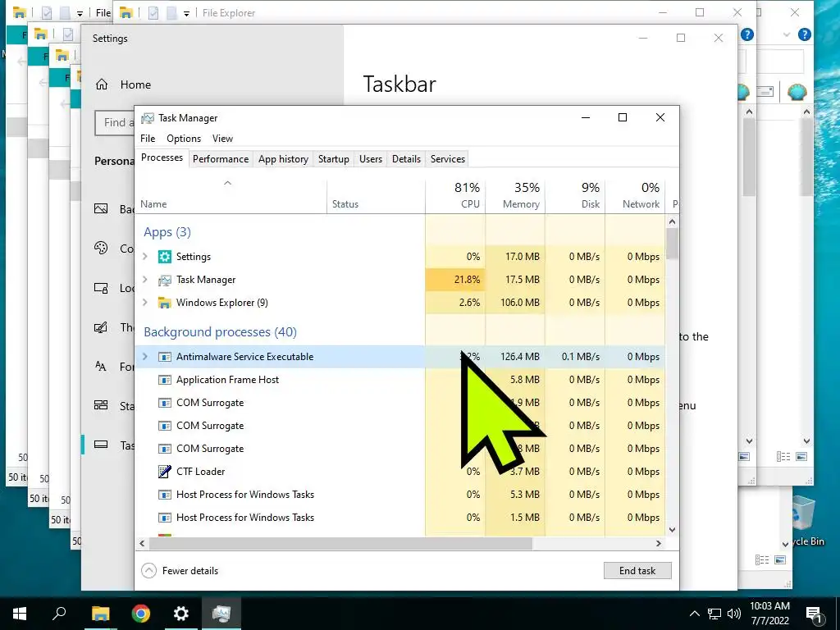Open the File menu in Task Manager

[x=148, y=138]
